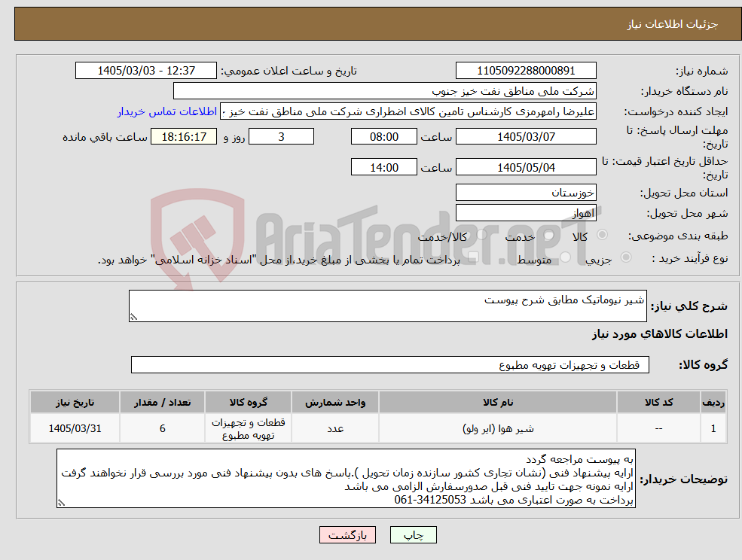The image size is (742, 560).
Task: Click the response time field 08:00
Action: point(383,137)
